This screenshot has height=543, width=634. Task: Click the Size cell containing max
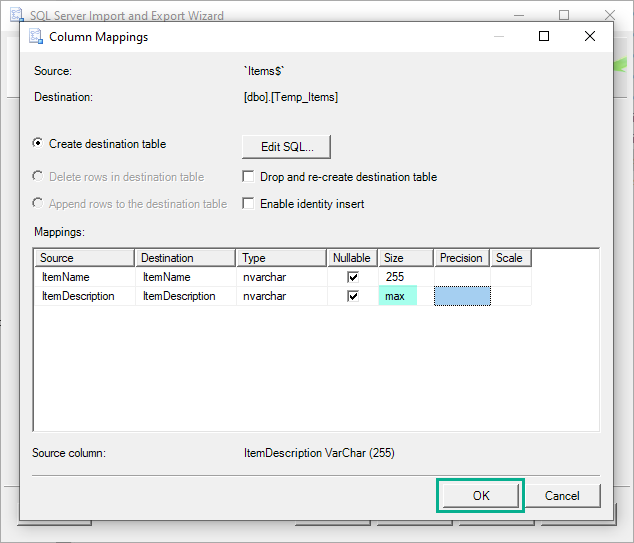[x=398, y=296]
